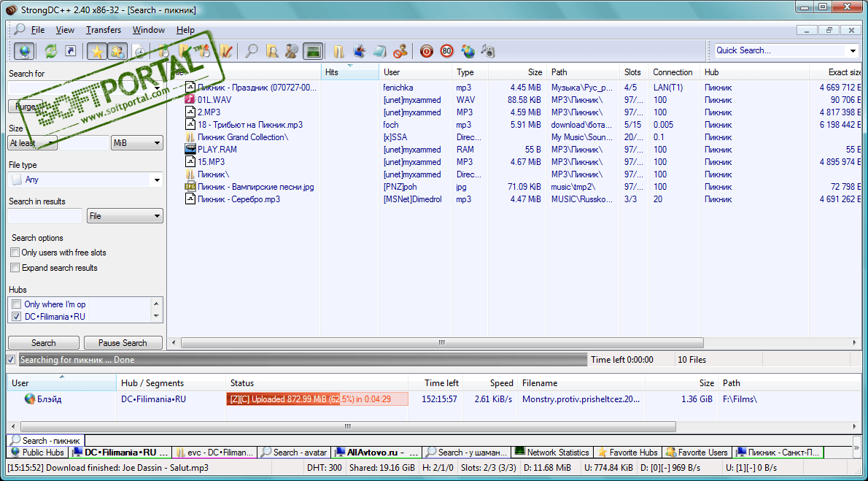Screen dimensions: 868x481
Task: Click the Purge button
Action: click(26, 107)
